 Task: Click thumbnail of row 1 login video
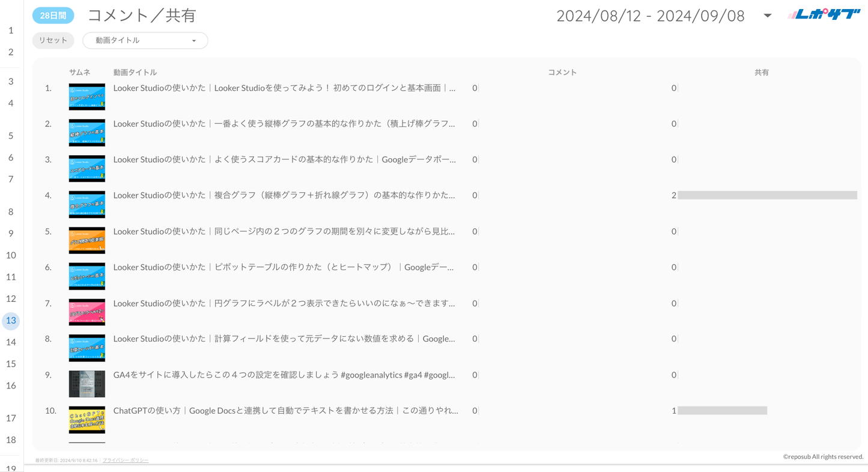[x=87, y=97]
